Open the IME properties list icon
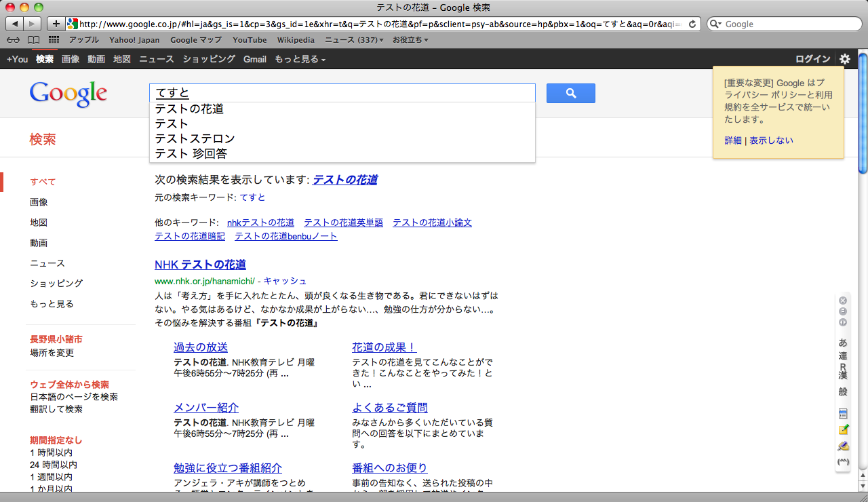Image resolution: width=868 pixels, height=502 pixels. coord(843,414)
